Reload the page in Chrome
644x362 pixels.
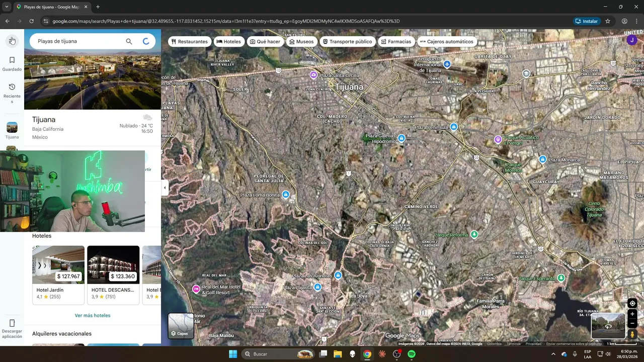point(31,21)
